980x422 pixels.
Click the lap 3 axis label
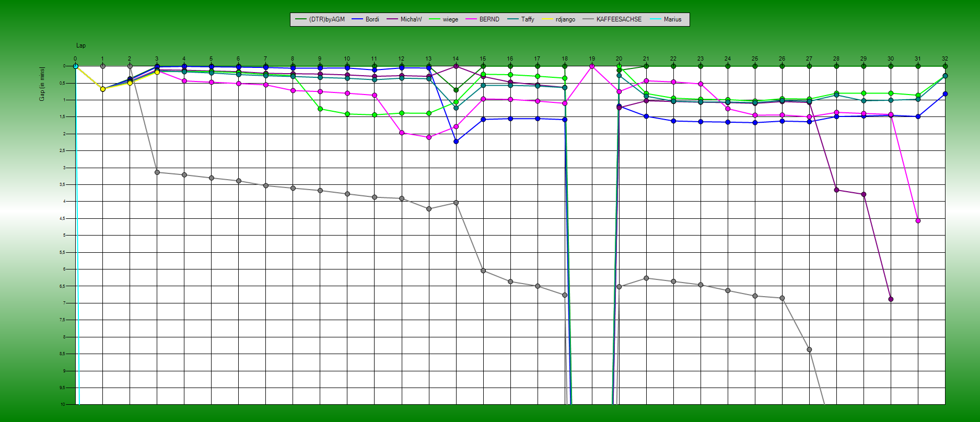(157, 59)
